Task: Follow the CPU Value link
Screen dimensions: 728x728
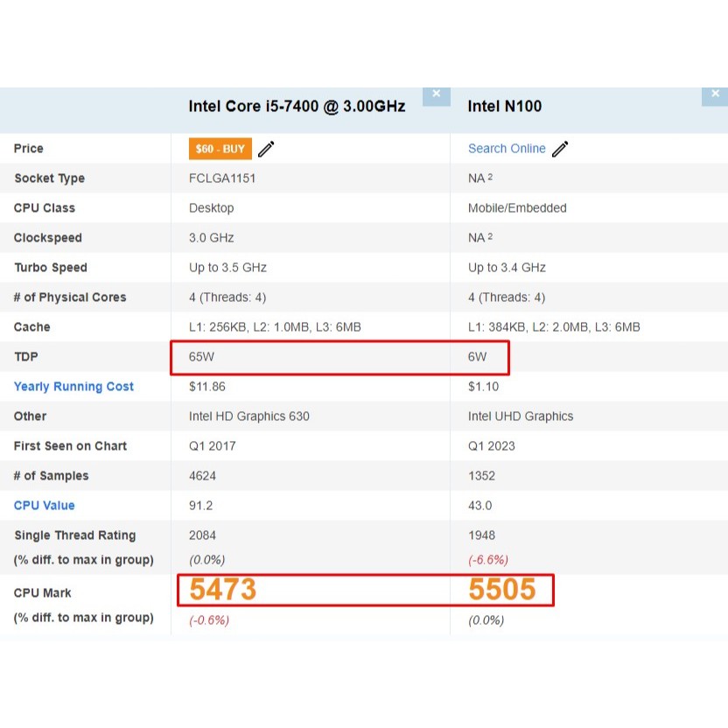Action: pyautogui.click(x=44, y=506)
